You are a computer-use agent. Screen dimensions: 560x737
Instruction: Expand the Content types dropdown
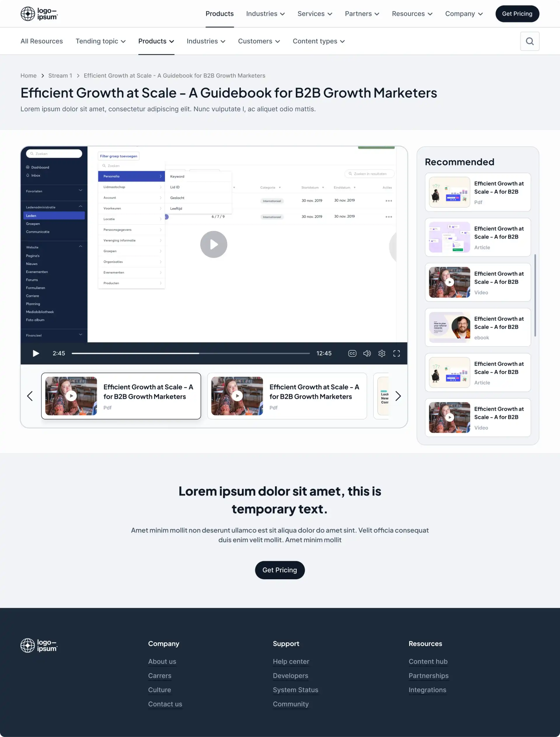click(319, 41)
